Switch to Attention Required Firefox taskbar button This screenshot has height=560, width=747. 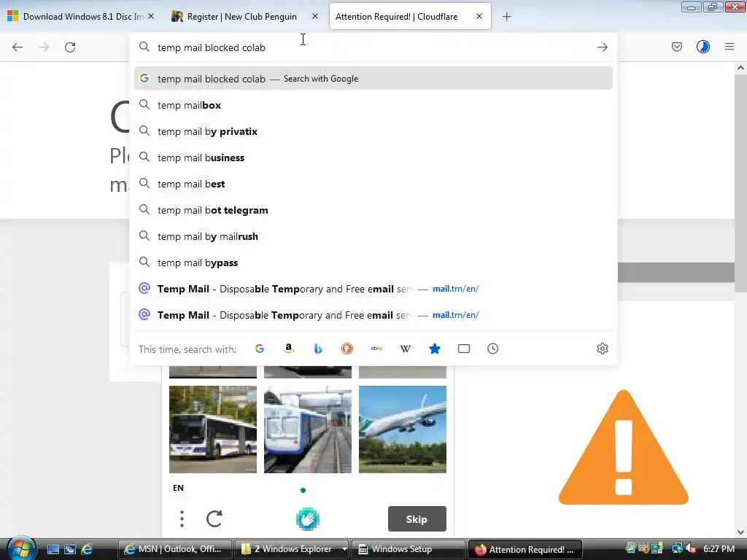coord(525,549)
